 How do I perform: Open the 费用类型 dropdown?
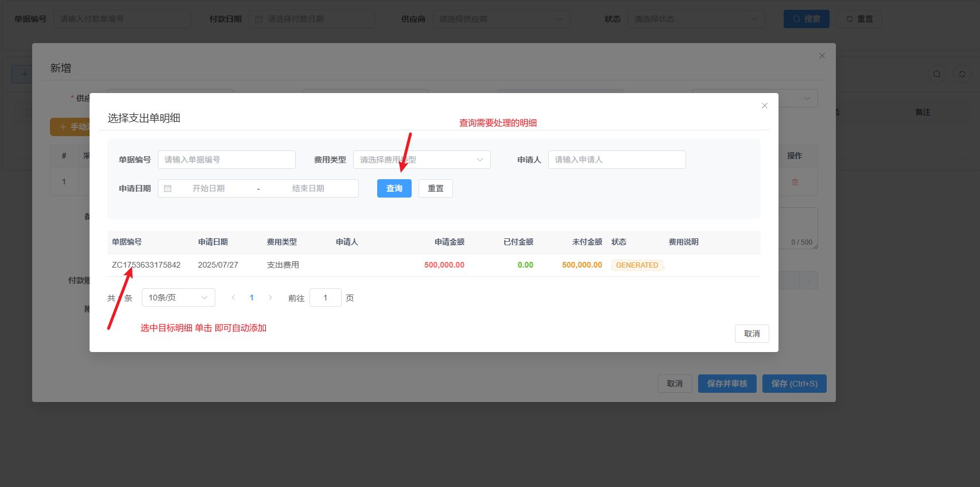coord(421,160)
